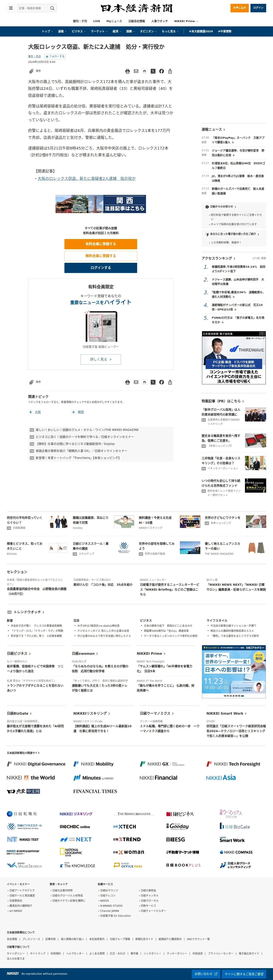Share to note via the n icon under the article date
The image size is (273, 980).
[144, 71]
